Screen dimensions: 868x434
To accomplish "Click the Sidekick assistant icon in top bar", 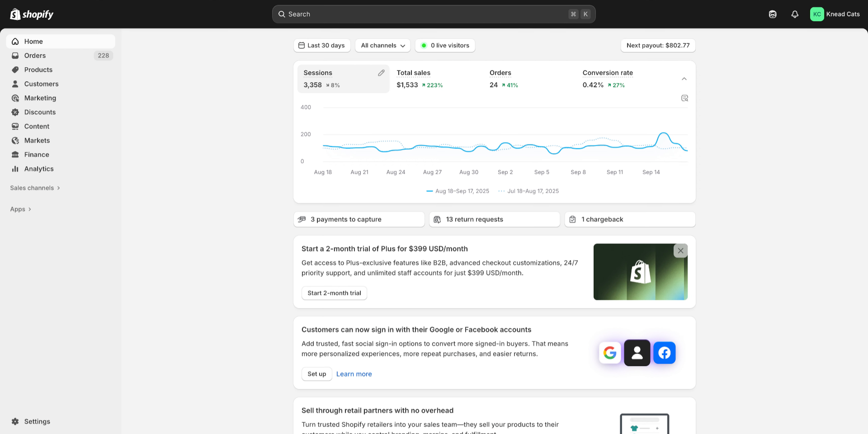I will tap(773, 14).
